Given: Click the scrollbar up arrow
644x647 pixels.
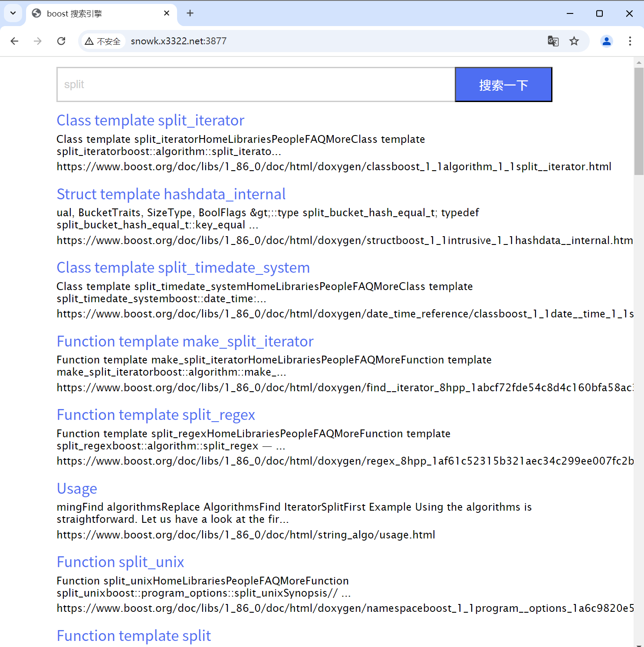Looking at the screenshot, I should tap(639, 63).
